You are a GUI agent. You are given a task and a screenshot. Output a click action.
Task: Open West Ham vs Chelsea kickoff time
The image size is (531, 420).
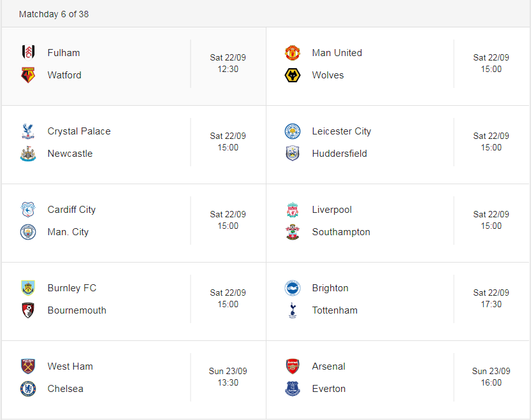click(x=228, y=377)
